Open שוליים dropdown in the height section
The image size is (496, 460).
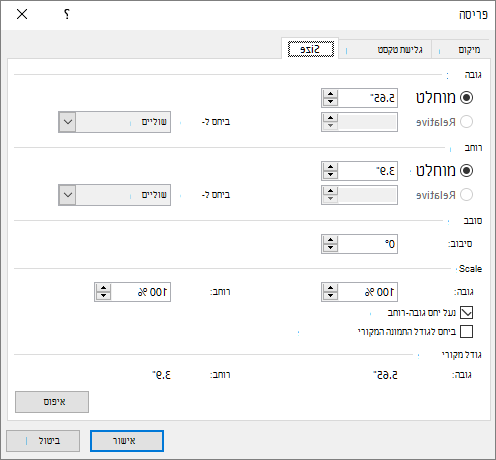(x=114, y=122)
